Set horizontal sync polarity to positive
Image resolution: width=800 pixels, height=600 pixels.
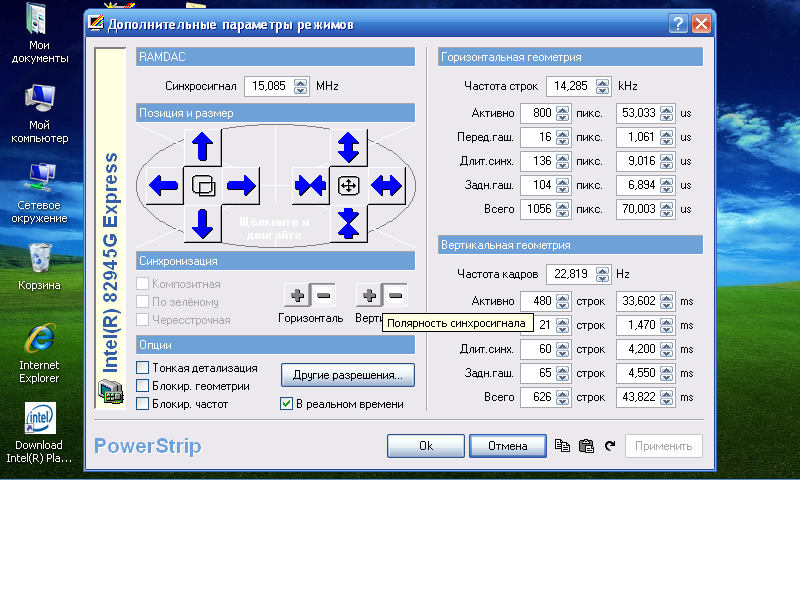(x=298, y=295)
